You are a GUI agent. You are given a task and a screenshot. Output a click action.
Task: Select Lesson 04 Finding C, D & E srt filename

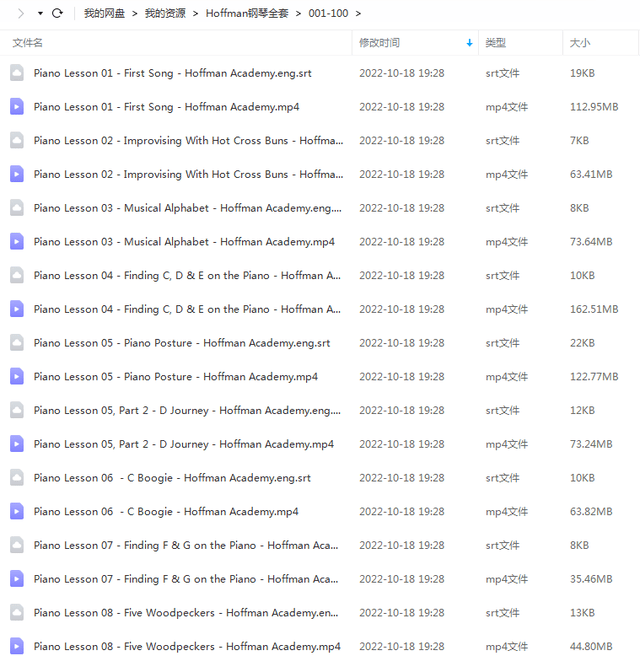(x=187, y=276)
